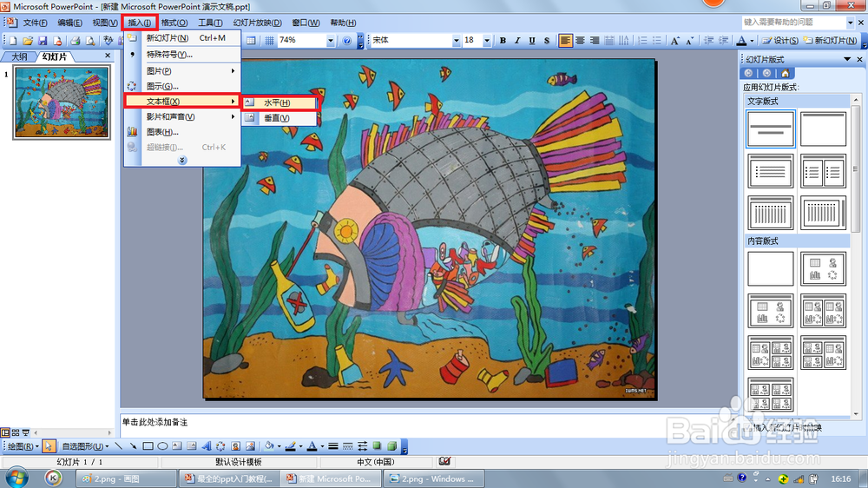Open the Slide Layout task pane dropdown
The image size is (868, 488).
847,59
